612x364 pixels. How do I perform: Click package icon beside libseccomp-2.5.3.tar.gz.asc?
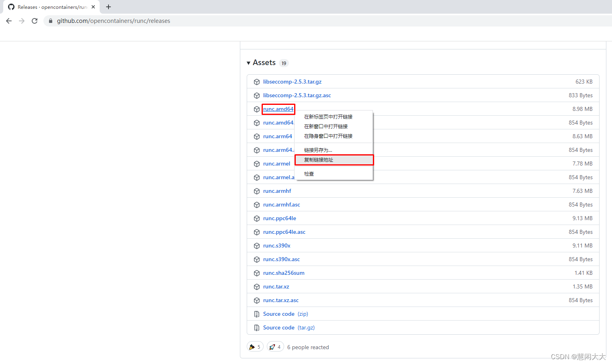pyautogui.click(x=257, y=96)
